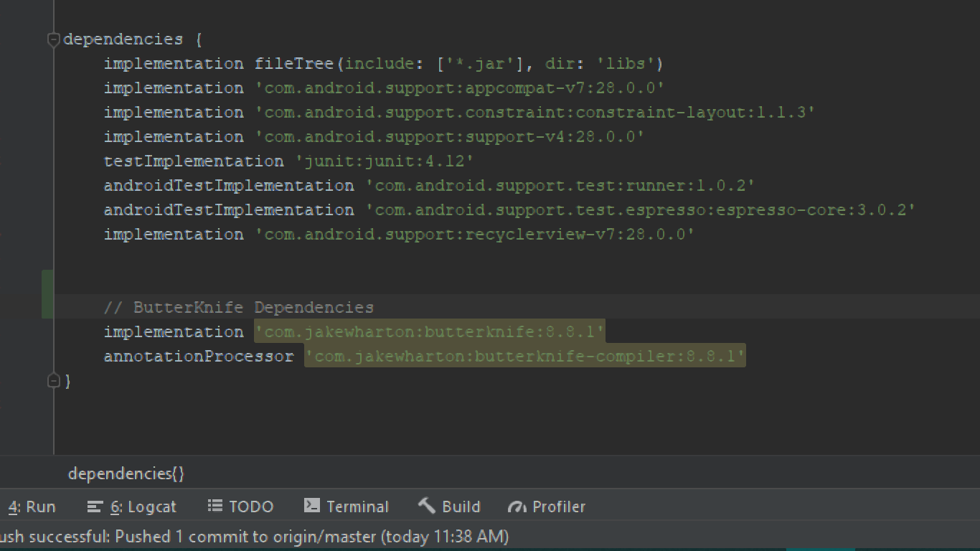Click the 'libs' string literal
Image resolution: width=980 pixels, height=551 pixels.
(626, 64)
